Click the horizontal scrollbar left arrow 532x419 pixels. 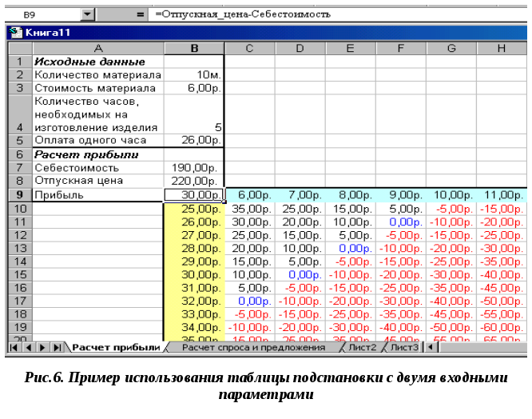[431, 347]
